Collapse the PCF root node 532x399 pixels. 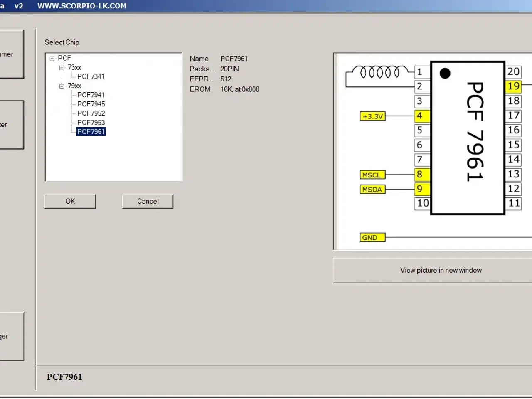pyautogui.click(x=52, y=58)
